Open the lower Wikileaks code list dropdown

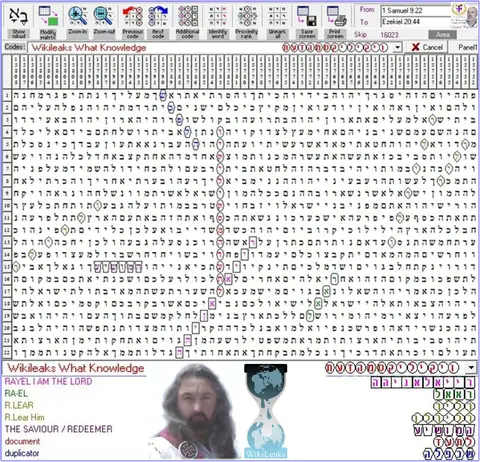(x=471, y=368)
